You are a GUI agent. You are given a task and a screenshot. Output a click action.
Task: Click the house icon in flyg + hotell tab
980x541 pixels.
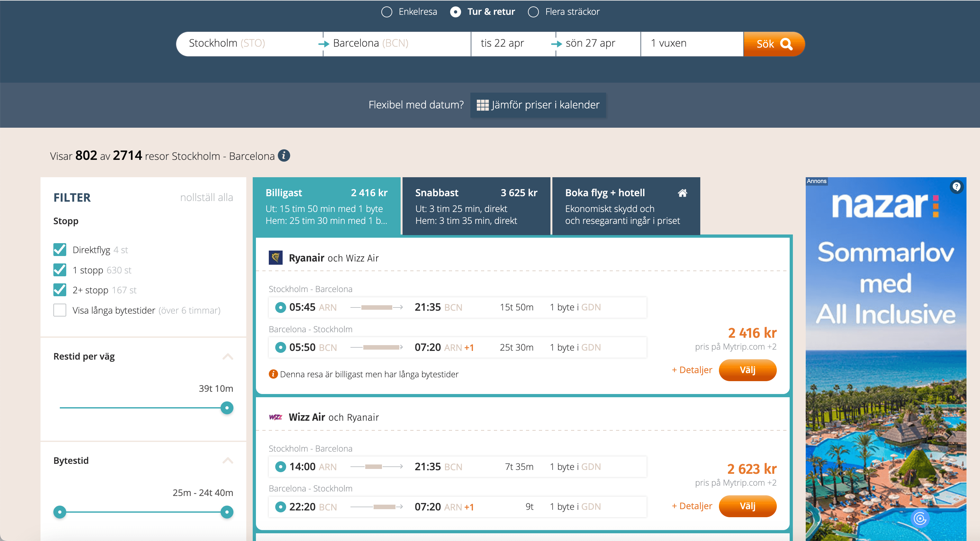682,193
